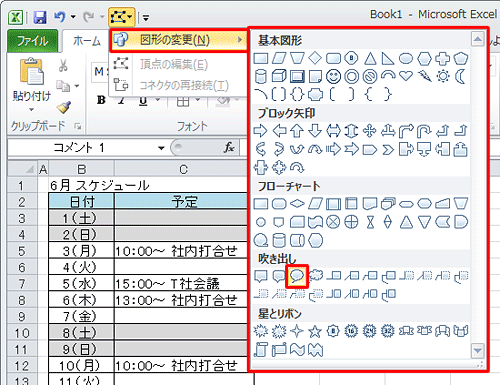The image size is (500, 385).
Task: Open the Customize Quick Access Toolbar dropdown
Action: click(146, 17)
